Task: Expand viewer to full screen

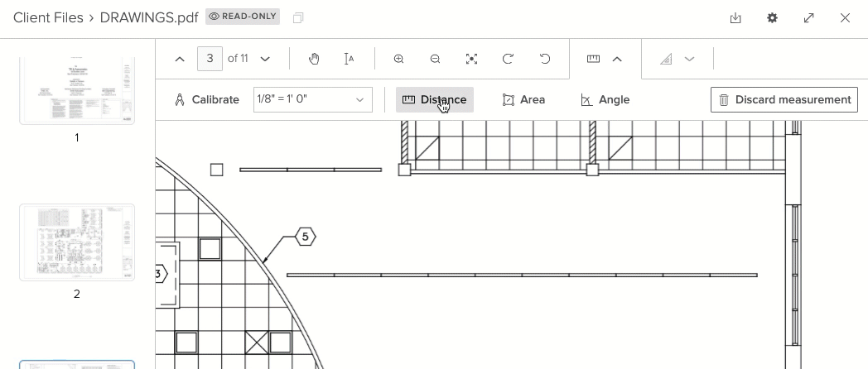Action: pos(808,18)
